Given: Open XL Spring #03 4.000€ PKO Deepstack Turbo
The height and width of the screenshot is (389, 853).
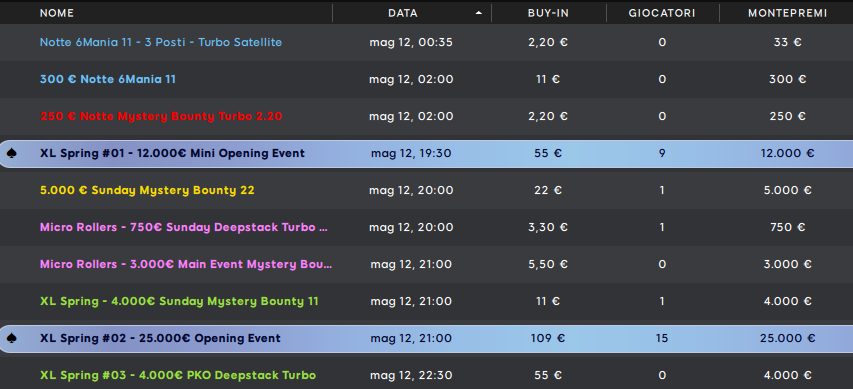Looking at the screenshot, I should point(178,375).
